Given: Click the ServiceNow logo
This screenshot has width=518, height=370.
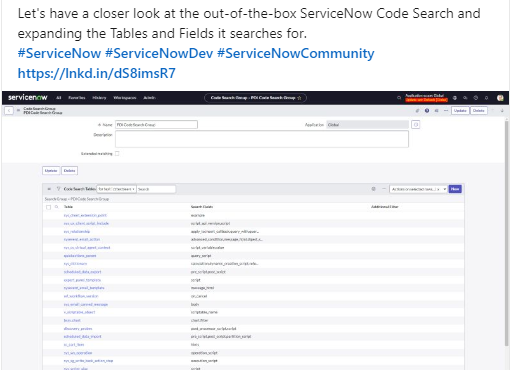Looking at the screenshot, I should pos(27,97).
